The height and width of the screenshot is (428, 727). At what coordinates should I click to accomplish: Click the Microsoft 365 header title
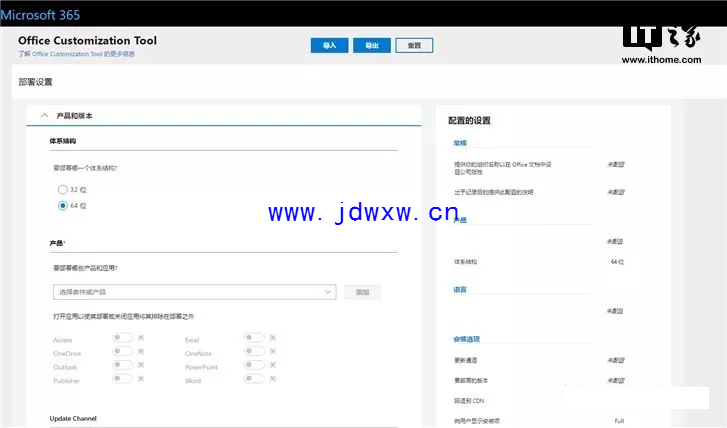pyautogui.click(x=40, y=15)
